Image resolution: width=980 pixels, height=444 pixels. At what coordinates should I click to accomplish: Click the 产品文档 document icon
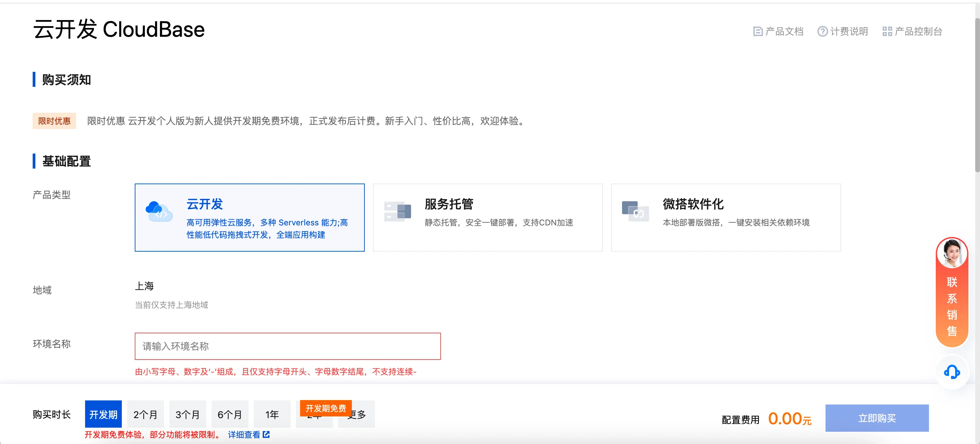click(x=757, y=32)
